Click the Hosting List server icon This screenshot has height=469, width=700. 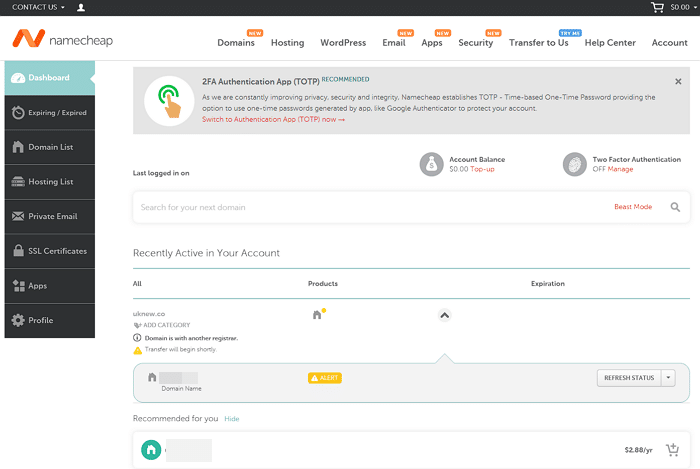tap(18, 182)
